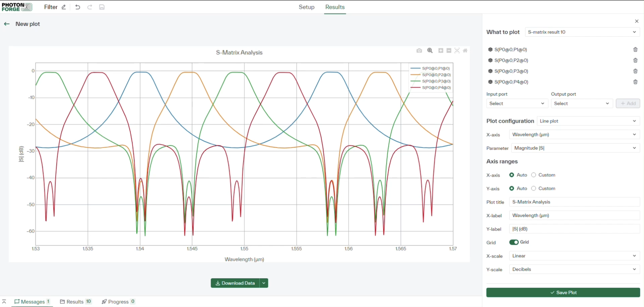Screen dimensions: 644x307
Task: Open the Y-scale Decibels dropdown
Action: [574, 269]
